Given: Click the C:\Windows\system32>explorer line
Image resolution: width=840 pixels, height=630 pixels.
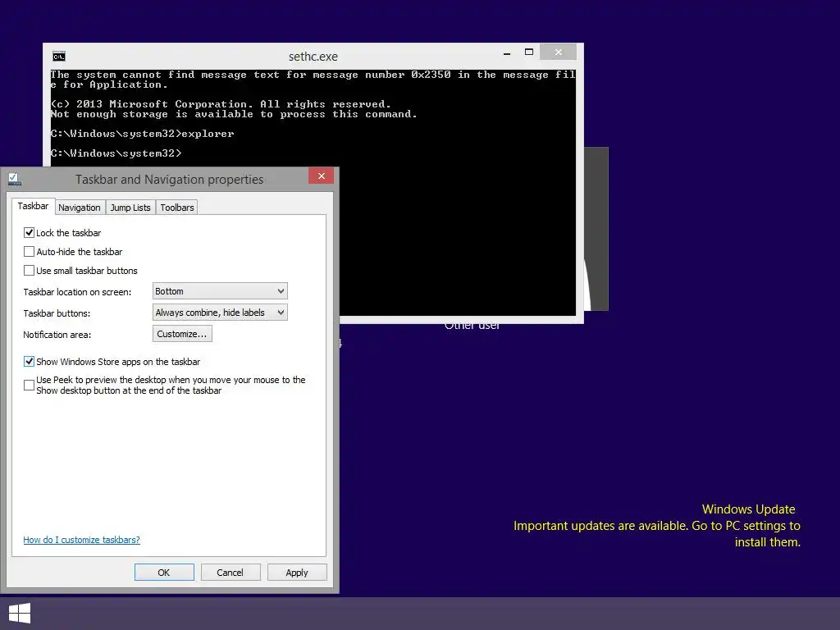Looking at the screenshot, I should click(x=143, y=134).
